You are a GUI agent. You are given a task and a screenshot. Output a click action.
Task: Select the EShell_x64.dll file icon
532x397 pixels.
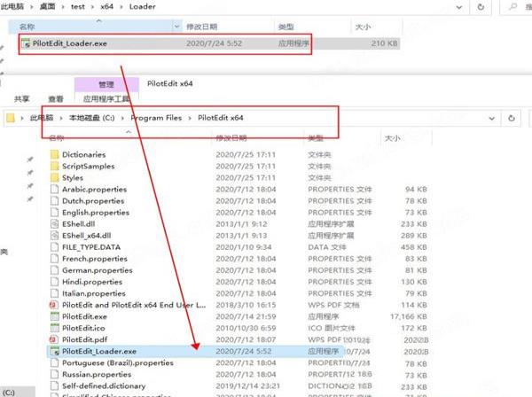point(54,236)
